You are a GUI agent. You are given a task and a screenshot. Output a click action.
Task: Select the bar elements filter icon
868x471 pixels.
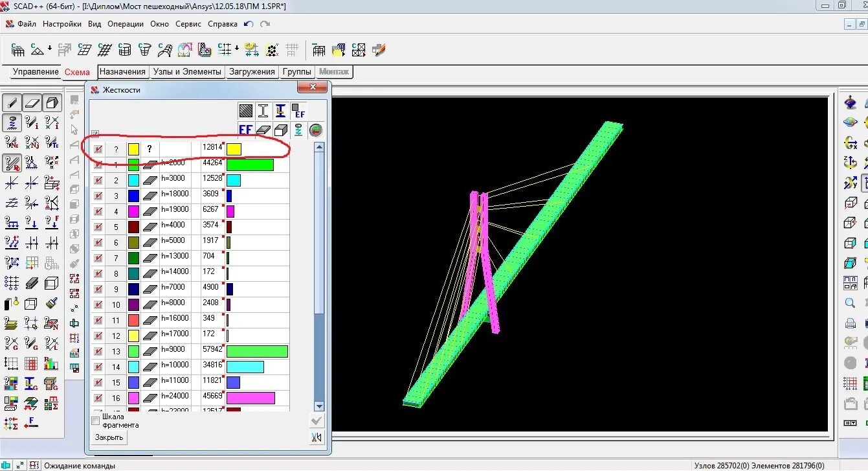tap(12, 103)
